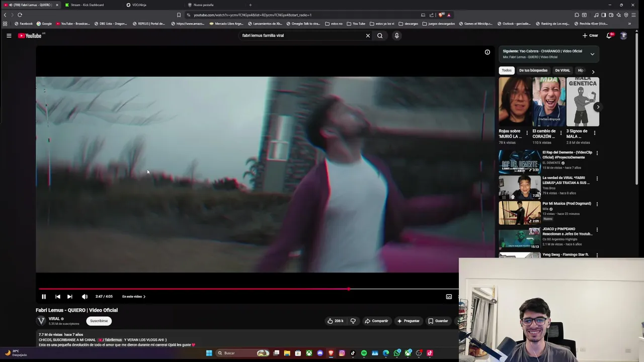Select 'De tus búsquedas' filter chip
644x362 pixels.
coord(533,70)
